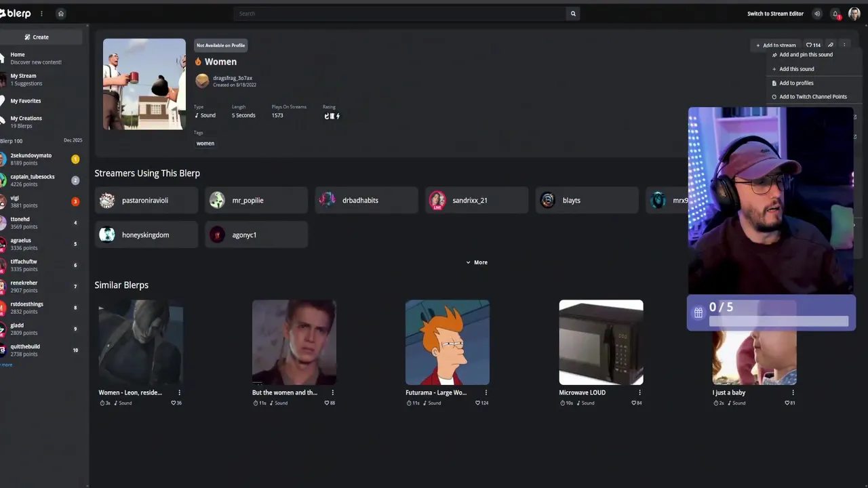868x488 pixels.
Task: Open ttonehd leaderboard entry
Action: 41,223
